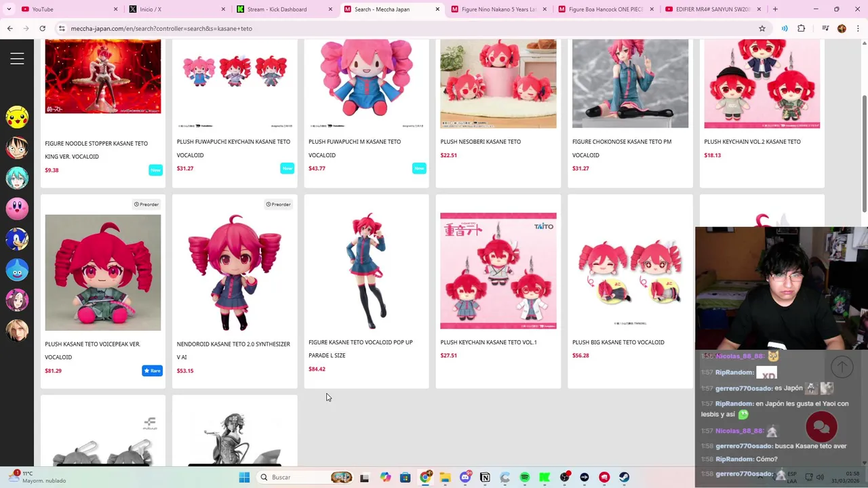Open Plush Kasane Teto Voicepeak Ver. link
This screenshot has width=868, height=488.
click(x=92, y=350)
